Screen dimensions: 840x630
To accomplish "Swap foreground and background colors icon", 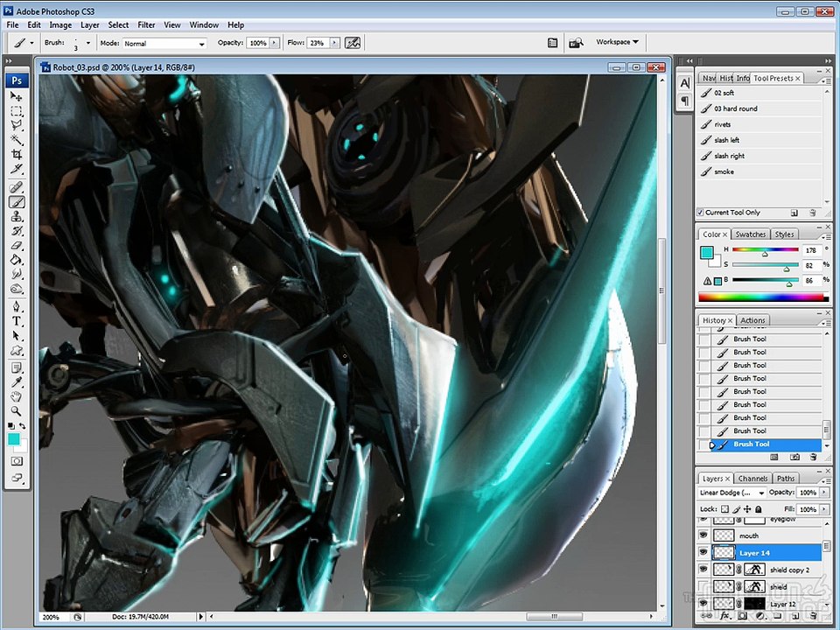I will pyautogui.click(x=23, y=426).
